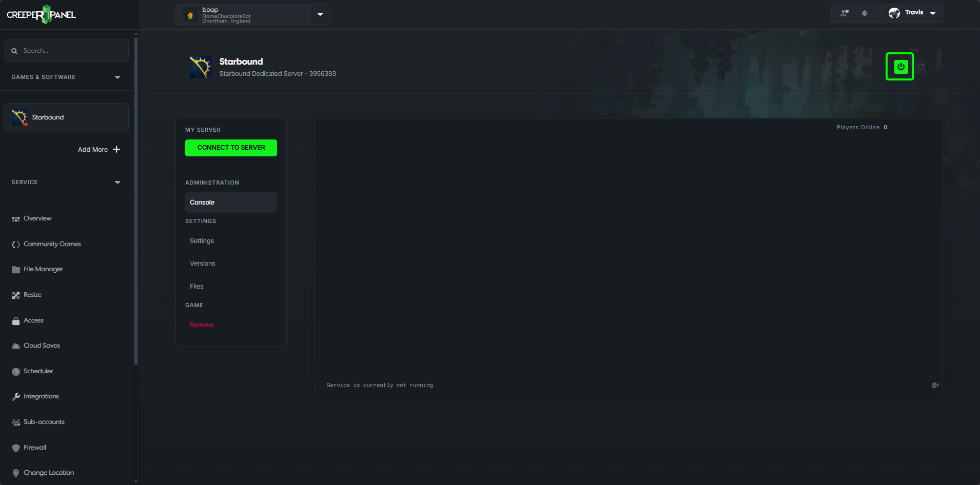Click the boop server avatar icon
The height and width of the screenshot is (485, 980).
coord(190,15)
